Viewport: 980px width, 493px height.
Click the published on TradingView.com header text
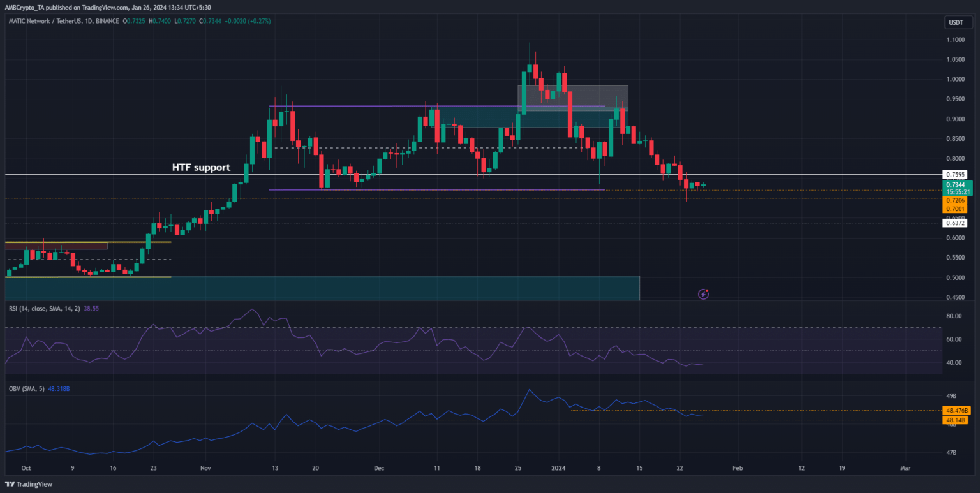107,7
